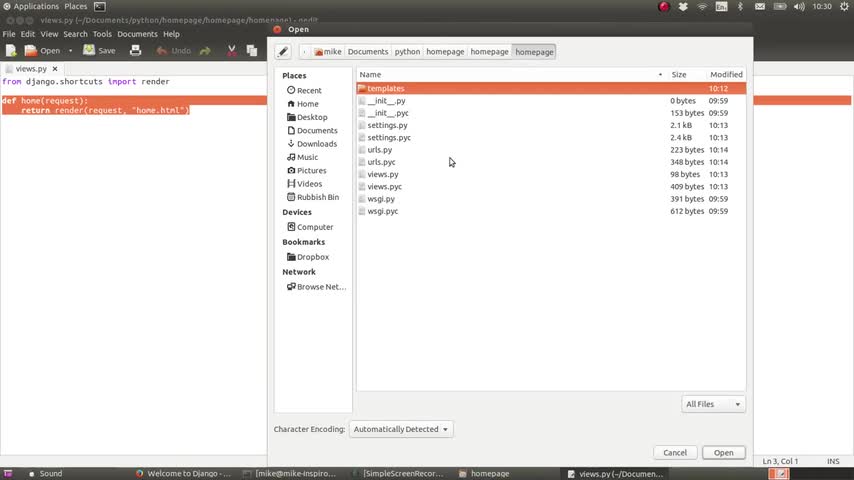
Task: Go to Documents in path bar
Action: [x=368, y=52]
